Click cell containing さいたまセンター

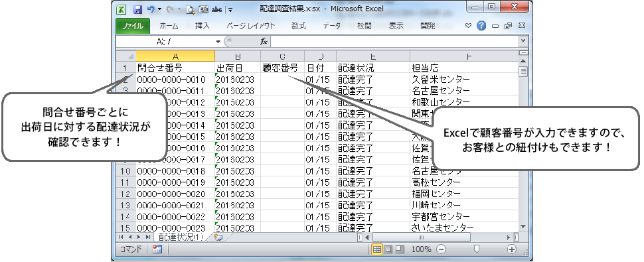point(464,228)
